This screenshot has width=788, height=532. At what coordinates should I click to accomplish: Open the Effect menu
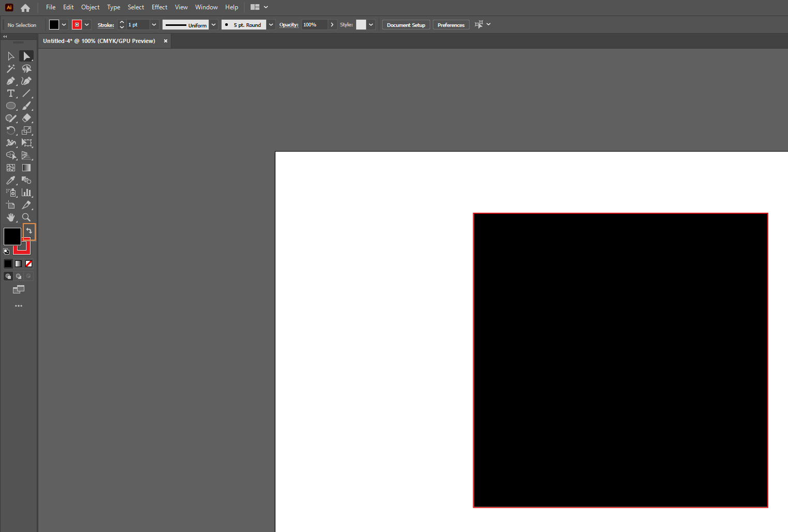pyautogui.click(x=159, y=7)
